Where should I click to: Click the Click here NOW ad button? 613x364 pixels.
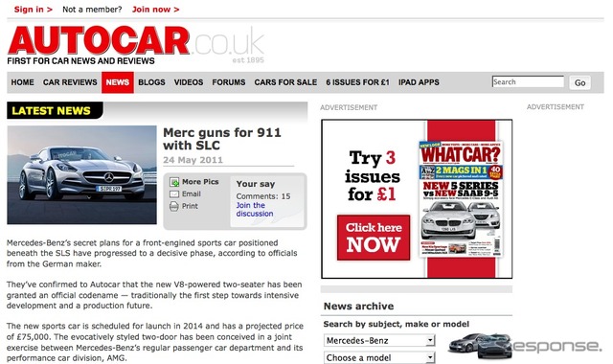click(x=374, y=238)
